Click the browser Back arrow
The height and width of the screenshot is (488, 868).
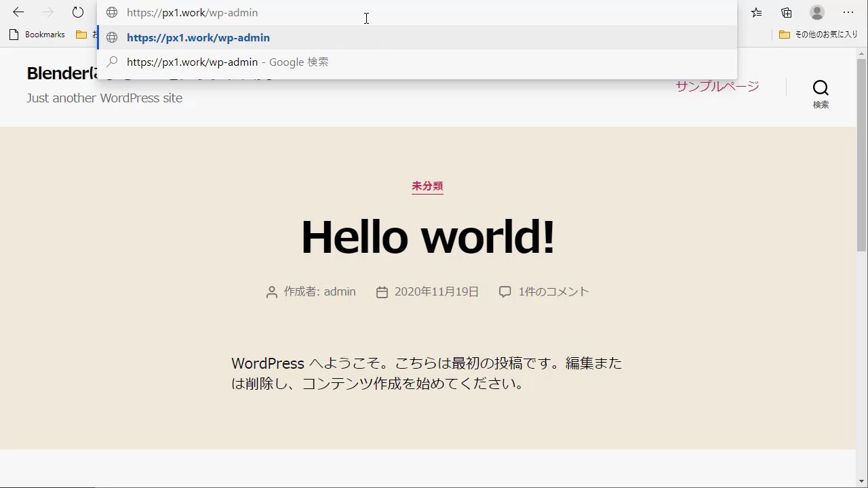pyautogui.click(x=18, y=12)
